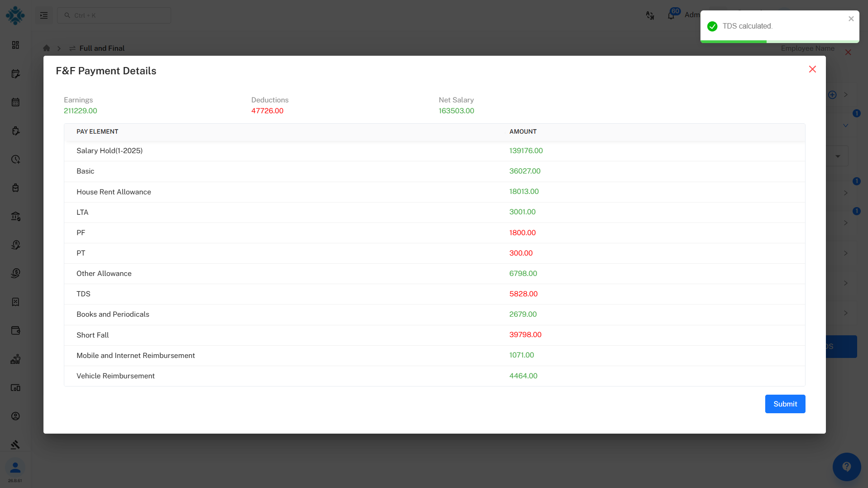Open the clock-plus icon in sidebar
Viewport: 868px width, 488px height.
pyautogui.click(x=15, y=159)
